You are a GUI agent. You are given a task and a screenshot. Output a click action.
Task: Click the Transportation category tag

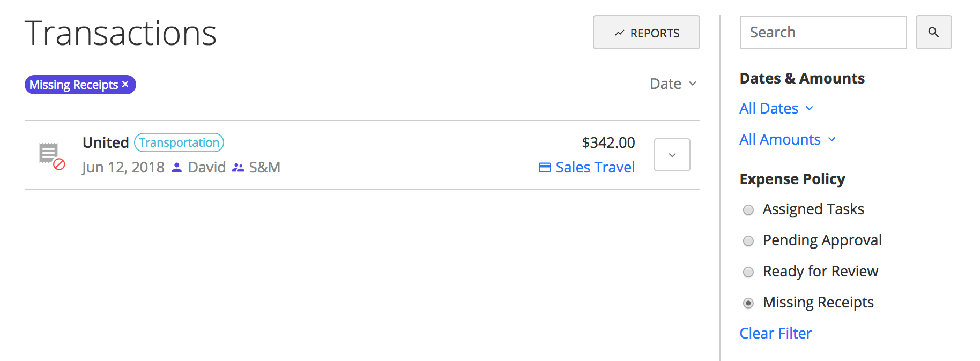click(179, 142)
